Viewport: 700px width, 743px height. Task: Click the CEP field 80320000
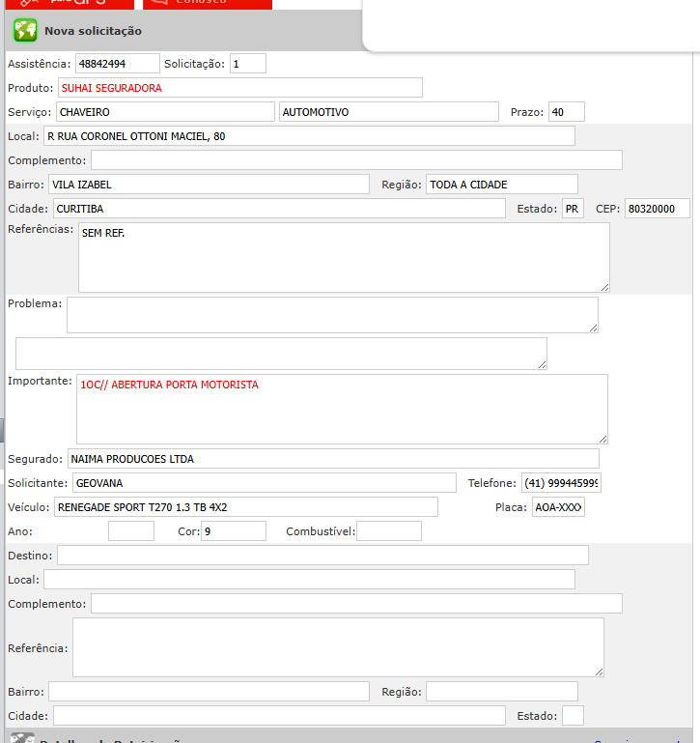657,209
